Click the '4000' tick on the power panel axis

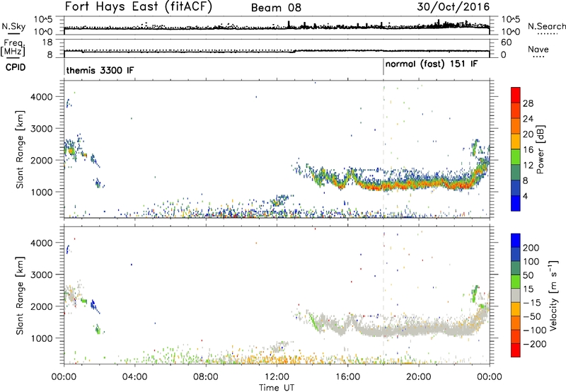(x=41, y=97)
